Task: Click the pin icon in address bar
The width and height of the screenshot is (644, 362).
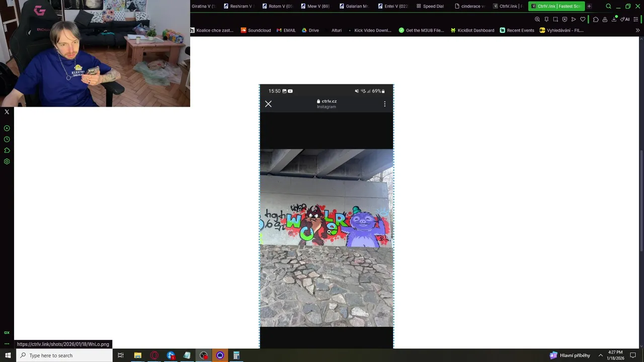Action: [546, 19]
